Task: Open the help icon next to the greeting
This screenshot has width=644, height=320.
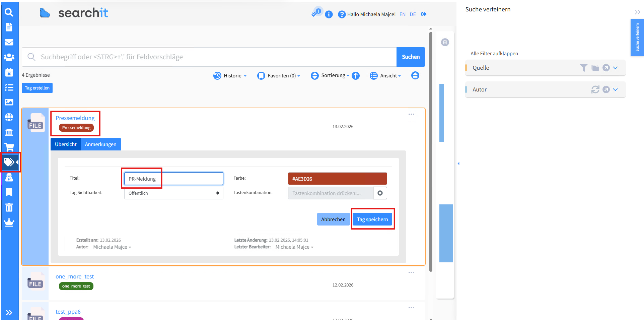Action: point(342,14)
